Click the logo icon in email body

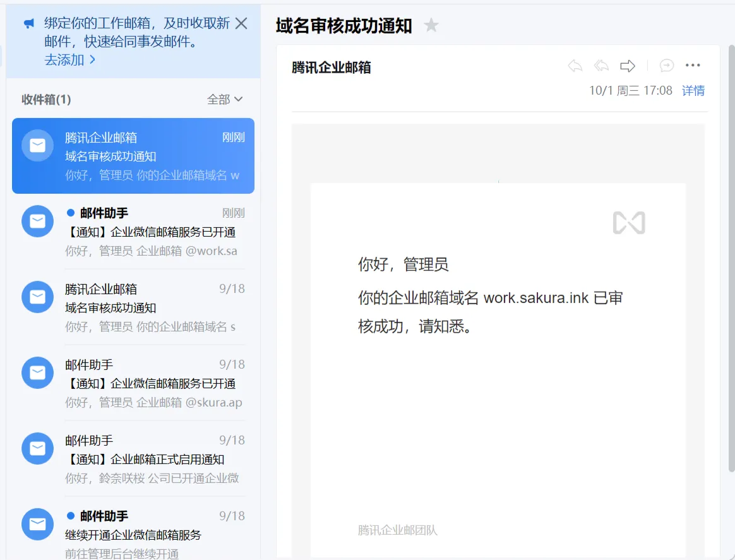tap(629, 223)
